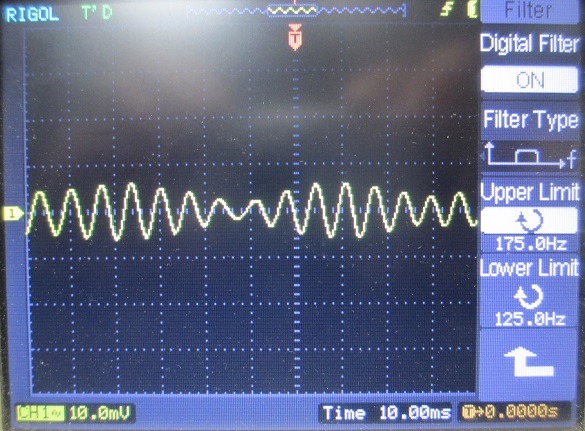The image size is (585, 431).
Task: Click the Filter menu title
Action: point(529,10)
